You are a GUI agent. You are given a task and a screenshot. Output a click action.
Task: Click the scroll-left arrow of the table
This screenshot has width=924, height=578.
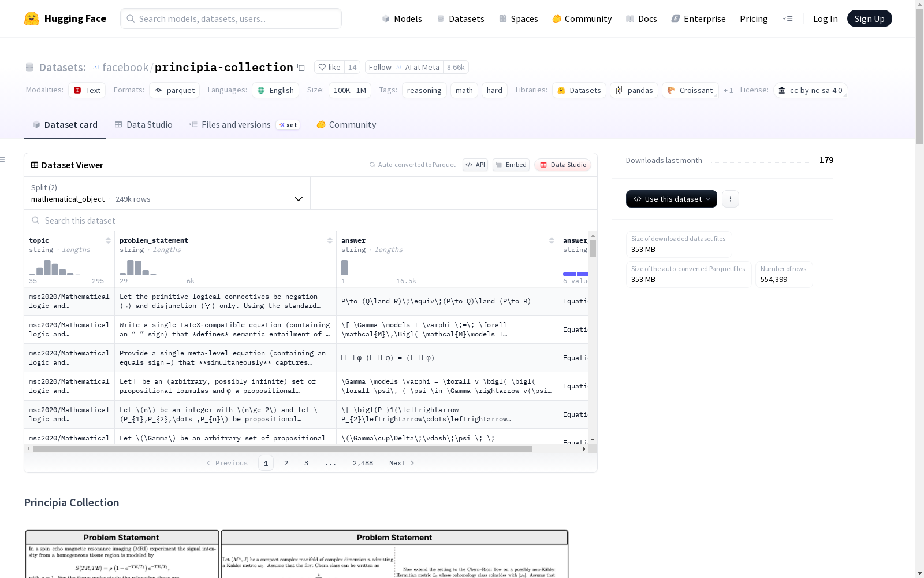tap(28, 449)
